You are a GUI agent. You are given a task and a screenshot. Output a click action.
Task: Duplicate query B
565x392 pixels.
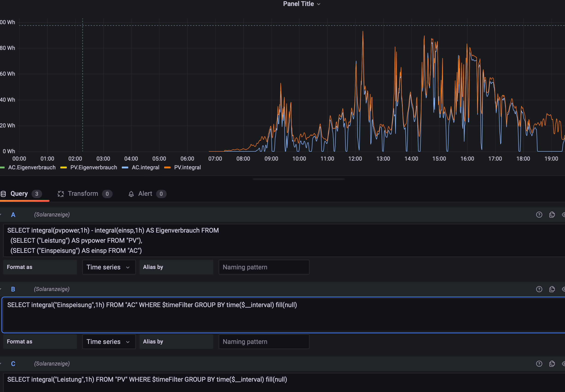tap(552, 289)
